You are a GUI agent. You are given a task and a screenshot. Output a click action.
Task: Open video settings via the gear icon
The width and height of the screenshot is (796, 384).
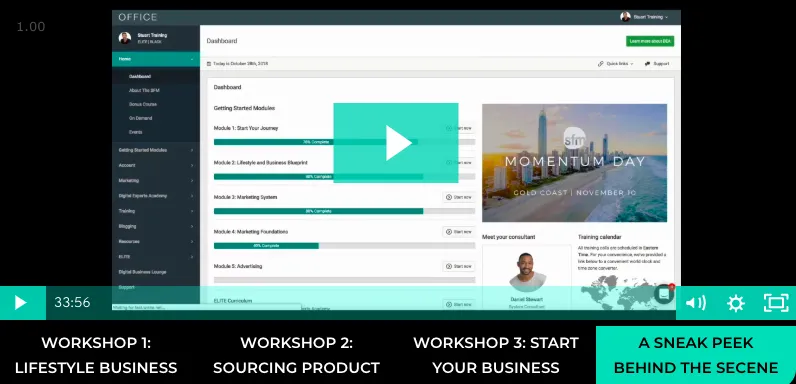[736, 303]
